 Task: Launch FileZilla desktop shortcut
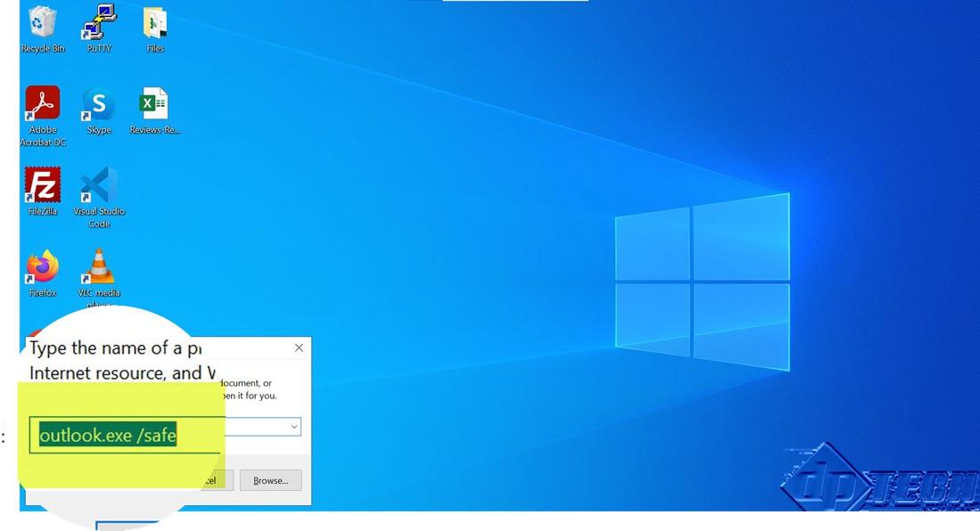coord(42,185)
